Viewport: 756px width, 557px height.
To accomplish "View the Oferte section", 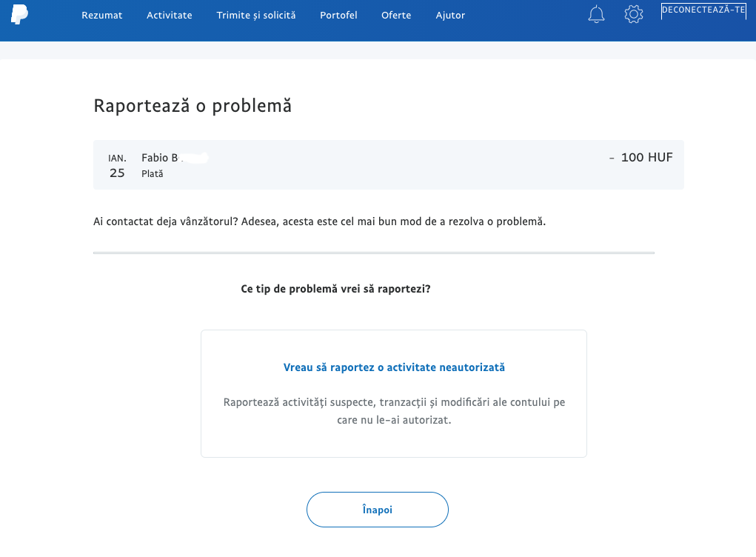I will pyautogui.click(x=396, y=15).
